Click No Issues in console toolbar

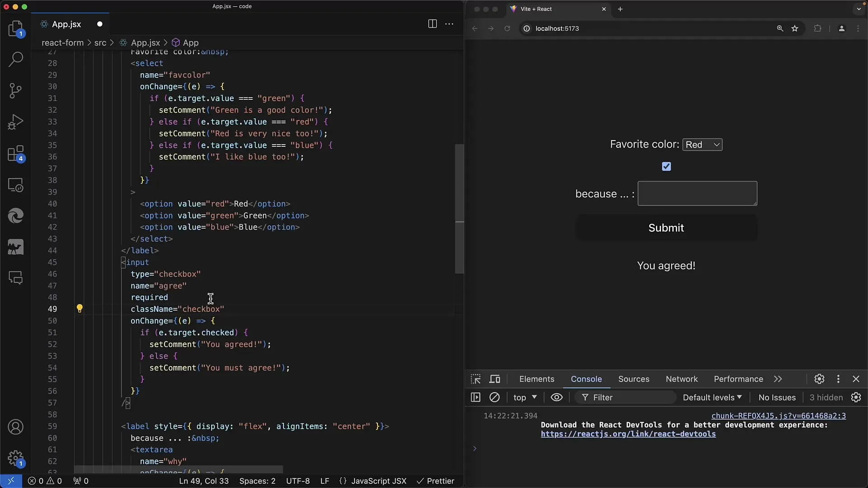[777, 397]
